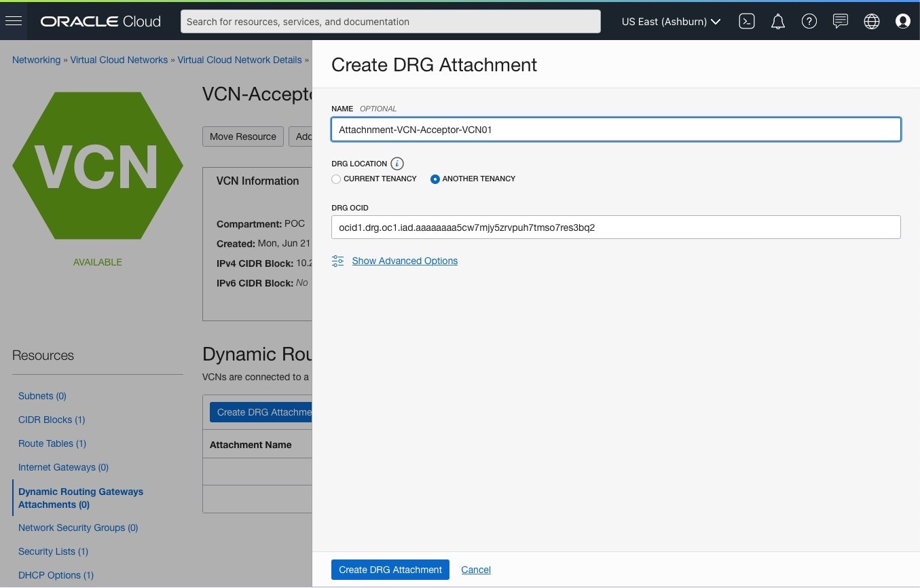The image size is (920, 588).
Task: Open the support chat icon
Action: (841, 21)
